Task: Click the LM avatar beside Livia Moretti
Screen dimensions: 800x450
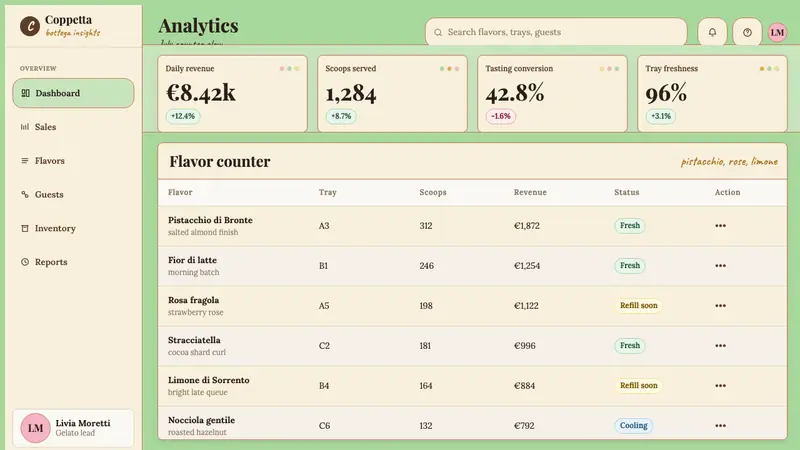Action: coord(35,428)
